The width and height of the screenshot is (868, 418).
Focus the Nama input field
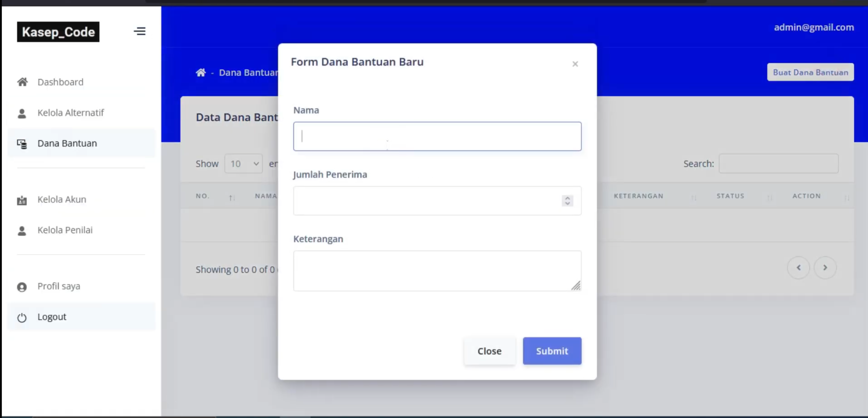pos(437,136)
